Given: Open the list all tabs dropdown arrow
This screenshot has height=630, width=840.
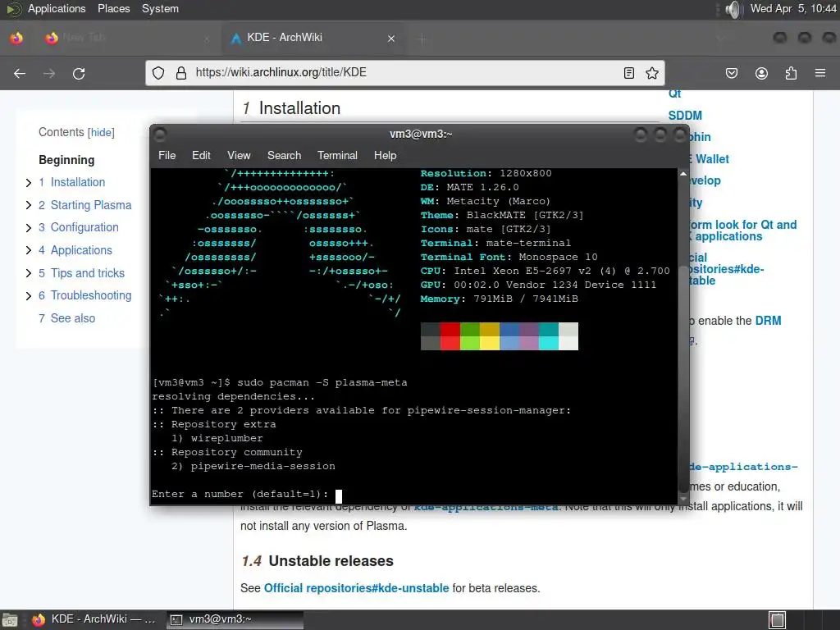Looking at the screenshot, I should tap(721, 39).
